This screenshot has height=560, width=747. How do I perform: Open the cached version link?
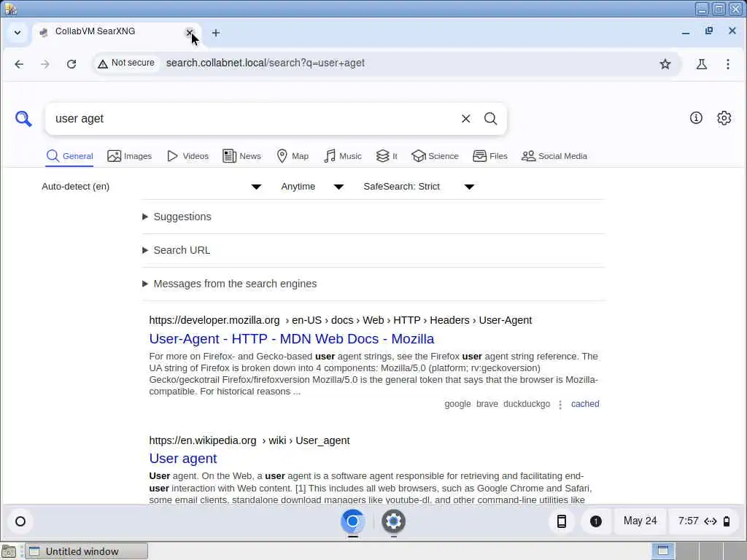coord(585,404)
